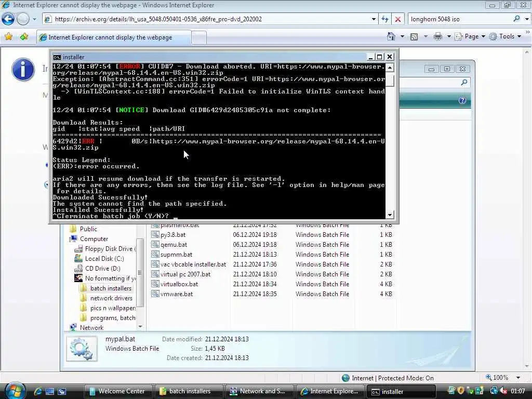Click the RSS Feeds icon
This screenshot has height=399, width=532.
point(414,37)
